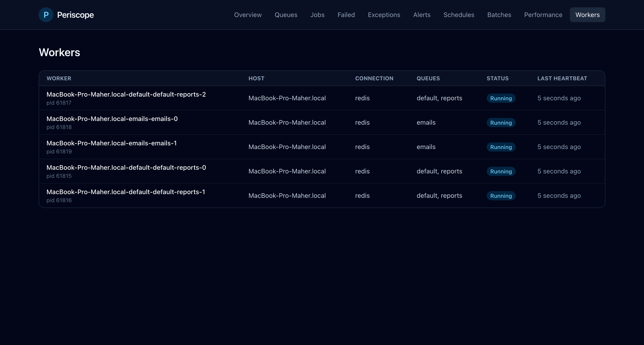This screenshot has height=345, width=644.
Task: Click emails queue in emails-emails-0 row
Action: click(x=426, y=123)
